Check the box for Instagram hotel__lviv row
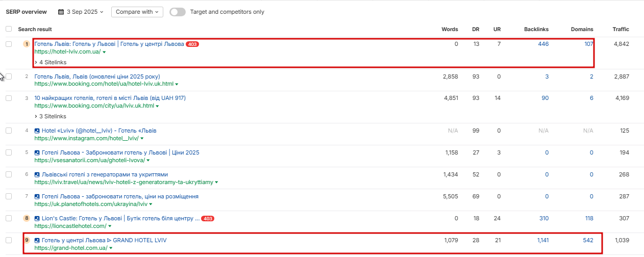The image size is (644, 257). [9, 131]
